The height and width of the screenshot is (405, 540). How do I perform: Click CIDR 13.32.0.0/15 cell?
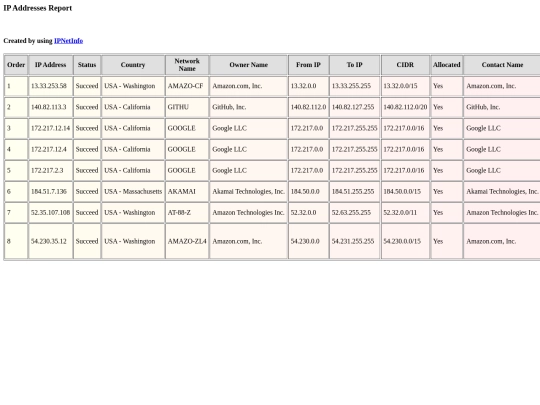click(x=405, y=86)
